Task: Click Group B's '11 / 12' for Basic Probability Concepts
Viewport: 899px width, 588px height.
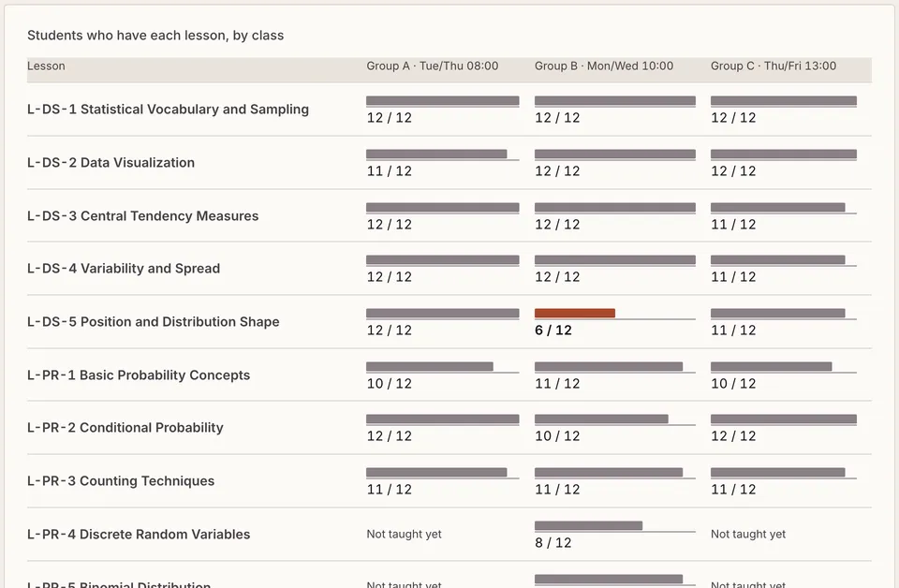Action: tap(557, 383)
